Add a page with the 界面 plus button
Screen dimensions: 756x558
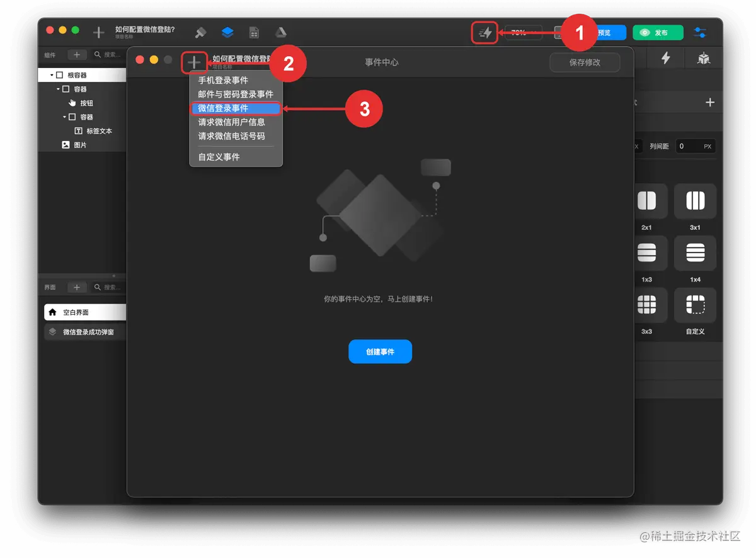coord(77,287)
